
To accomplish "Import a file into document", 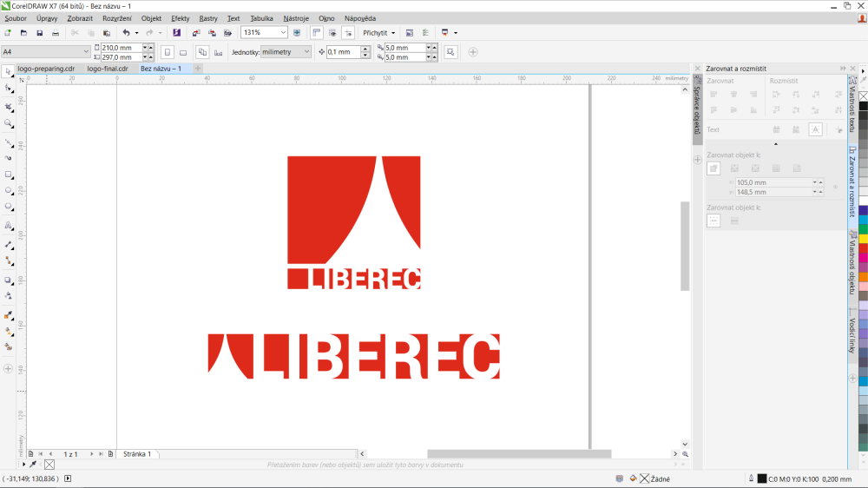I will (196, 33).
